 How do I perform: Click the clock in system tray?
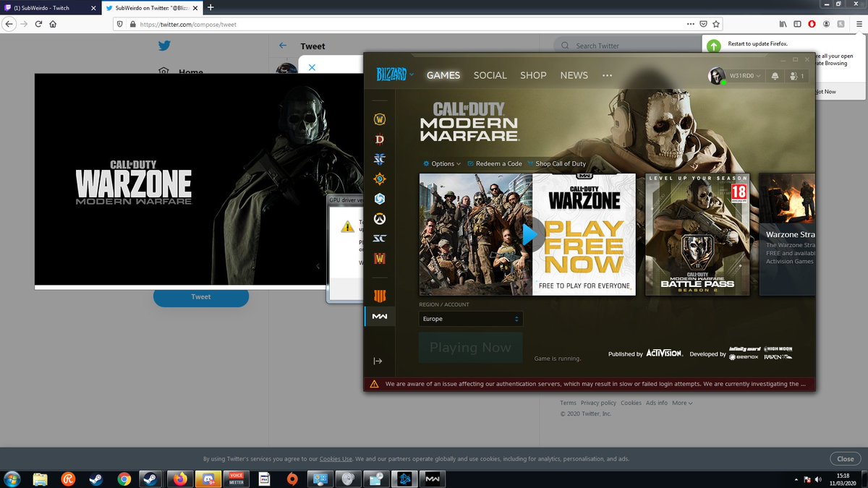pos(843,479)
